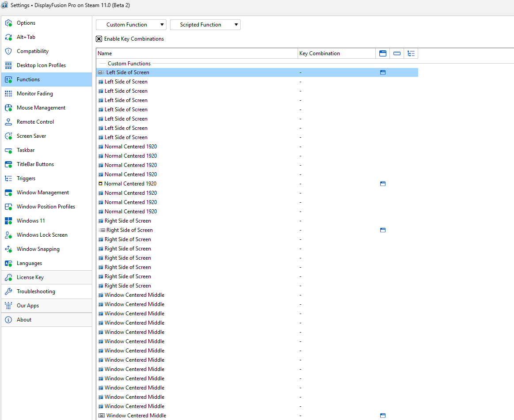This screenshot has width=514, height=420.
Task: Open the Triggers section in the sidebar
Action: tap(46, 178)
